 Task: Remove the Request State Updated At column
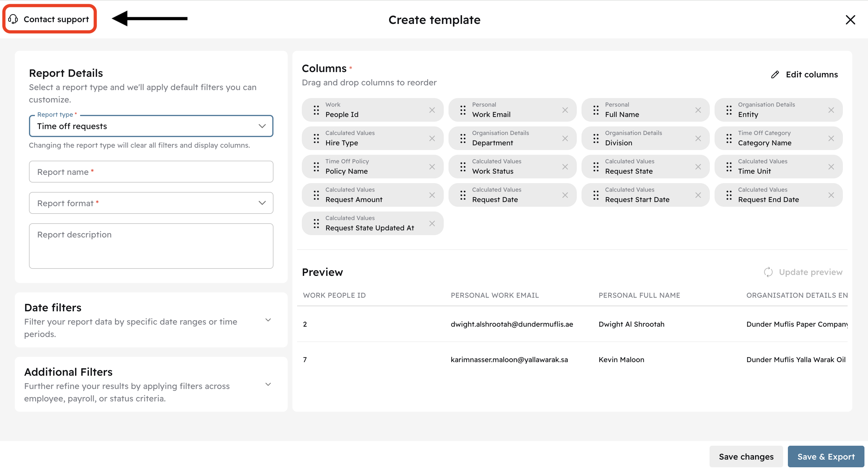432,224
